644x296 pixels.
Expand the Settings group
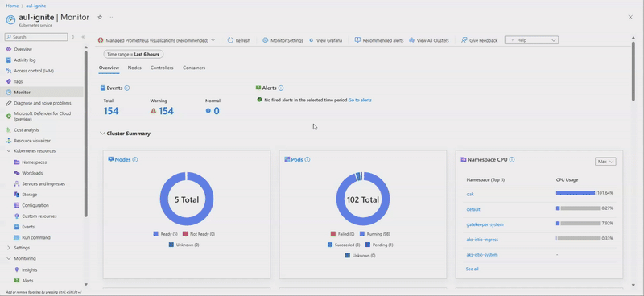tap(9, 248)
